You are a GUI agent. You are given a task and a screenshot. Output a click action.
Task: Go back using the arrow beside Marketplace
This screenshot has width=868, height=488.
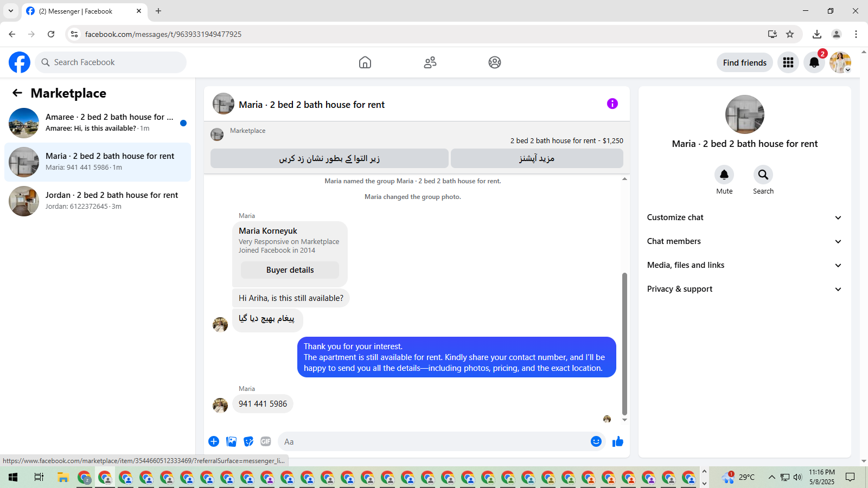pos(17,93)
